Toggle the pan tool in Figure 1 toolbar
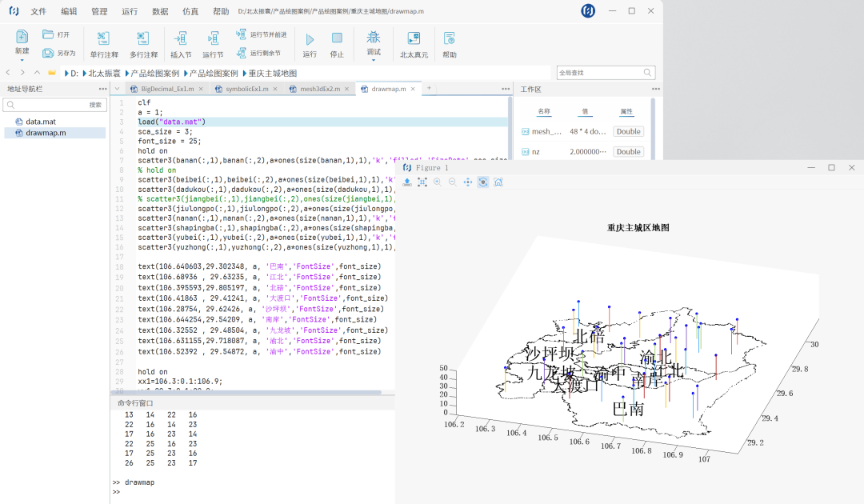The width and height of the screenshot is (864, 504). [468, 182]
